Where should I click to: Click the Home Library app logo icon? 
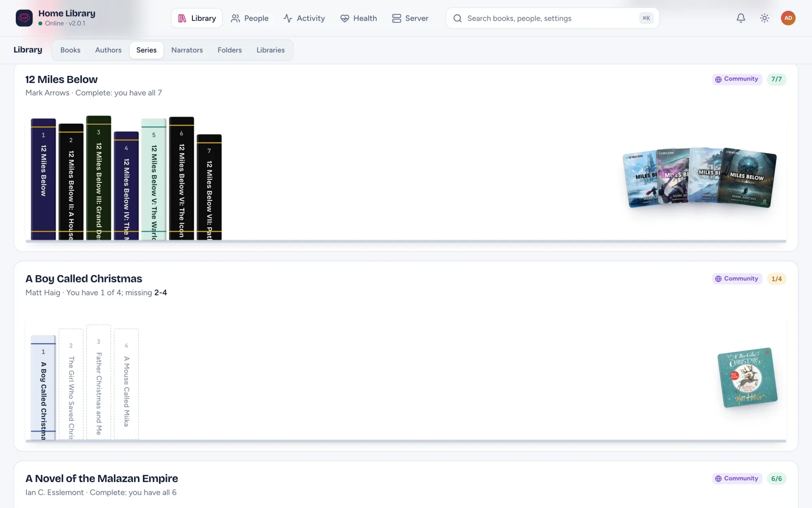click(x=24, y=18)
